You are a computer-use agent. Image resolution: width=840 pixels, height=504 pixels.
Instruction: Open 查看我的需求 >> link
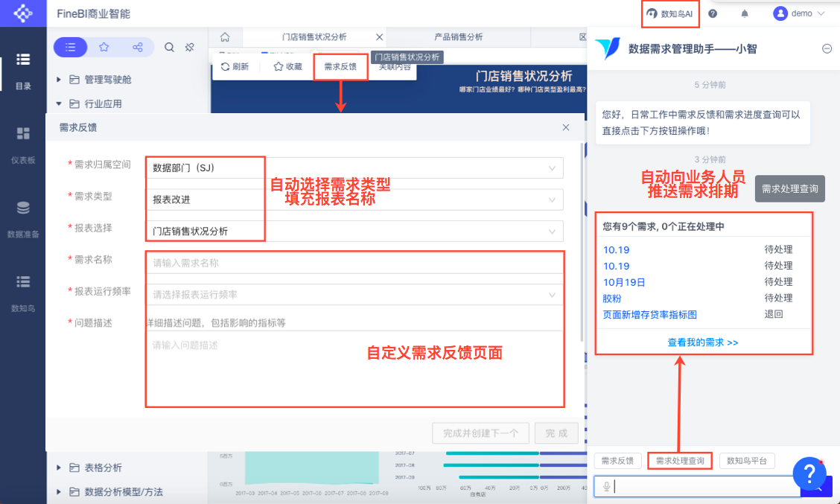coord(702,342)
